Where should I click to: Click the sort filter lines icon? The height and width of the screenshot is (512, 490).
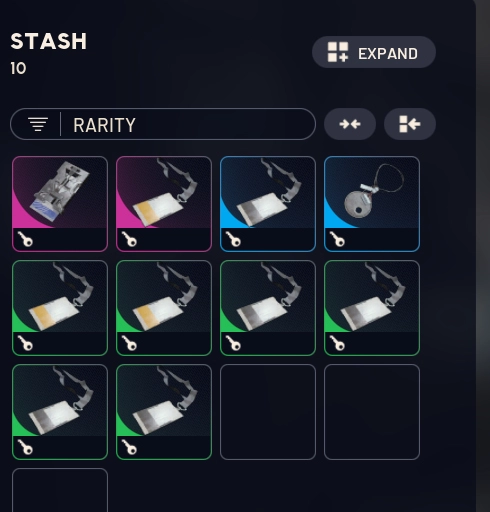pyautogui.click(x=38, y=124)
